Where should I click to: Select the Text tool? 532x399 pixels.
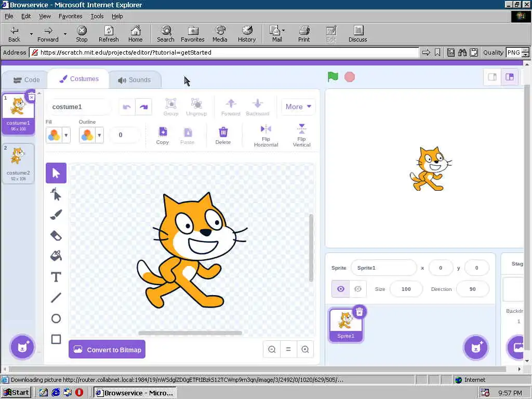(56, 277)
